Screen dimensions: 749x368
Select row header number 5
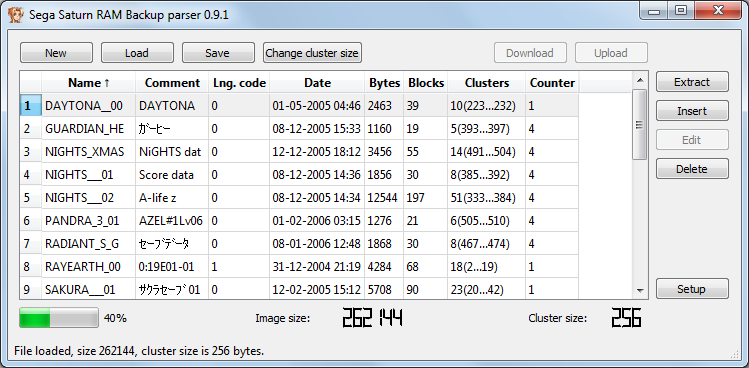31,197
